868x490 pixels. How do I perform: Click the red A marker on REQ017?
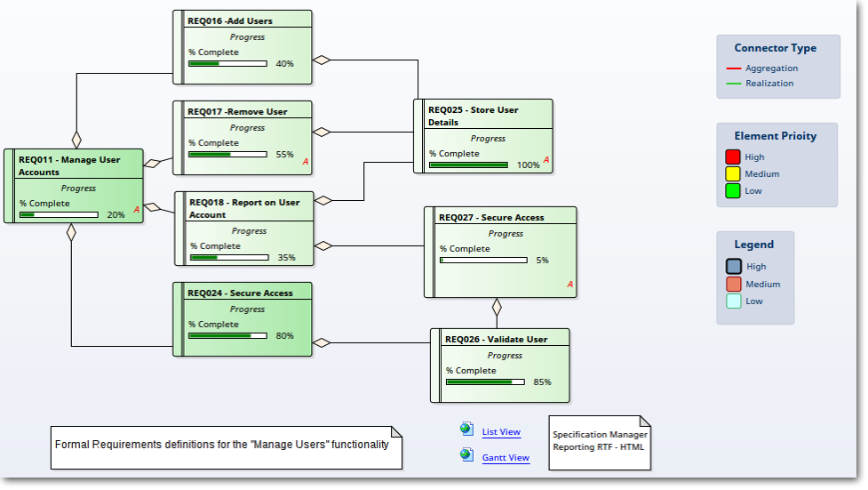point(306,162)
